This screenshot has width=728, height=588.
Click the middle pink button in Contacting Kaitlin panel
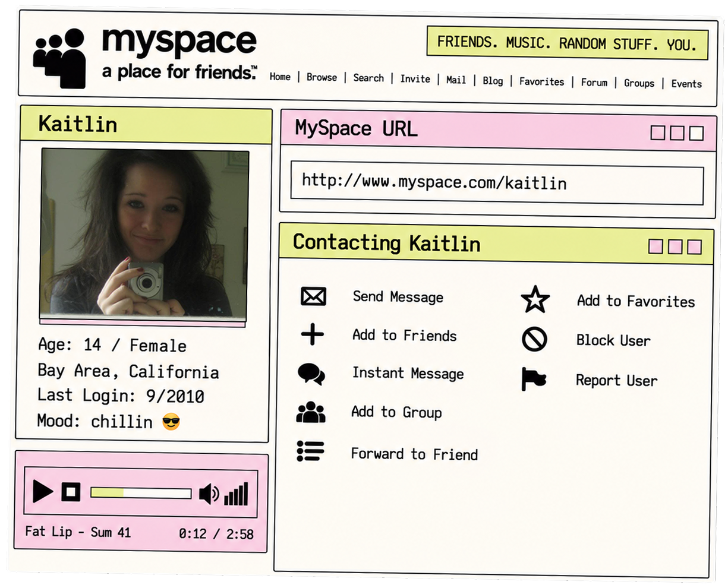(x=675, y=246)
